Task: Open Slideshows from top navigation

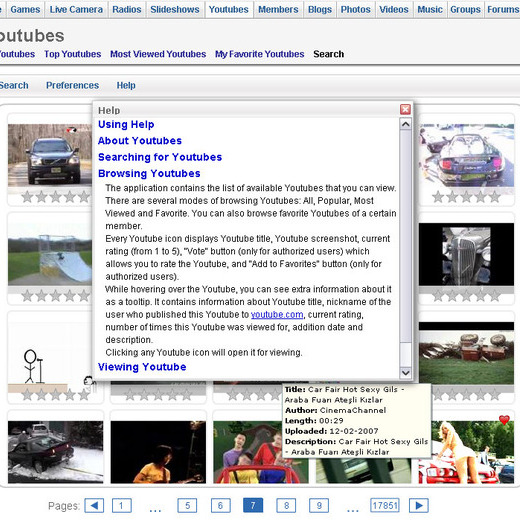Action: tap(175, 9)
